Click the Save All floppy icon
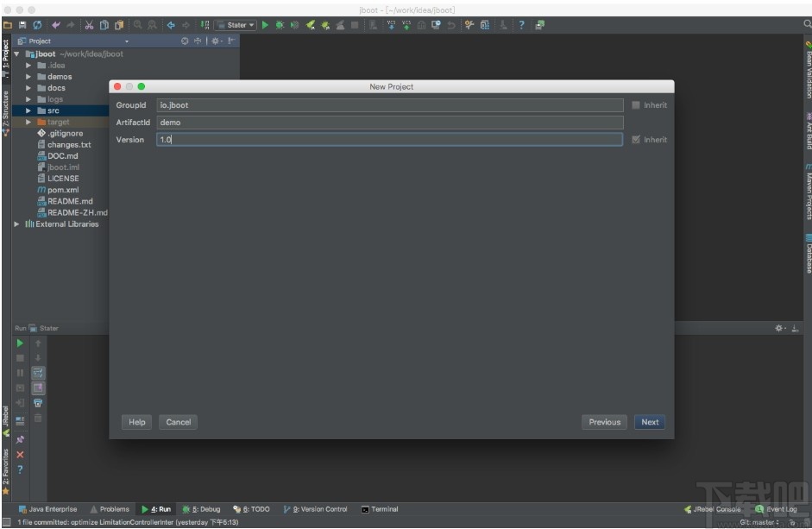 click(22, 25)
